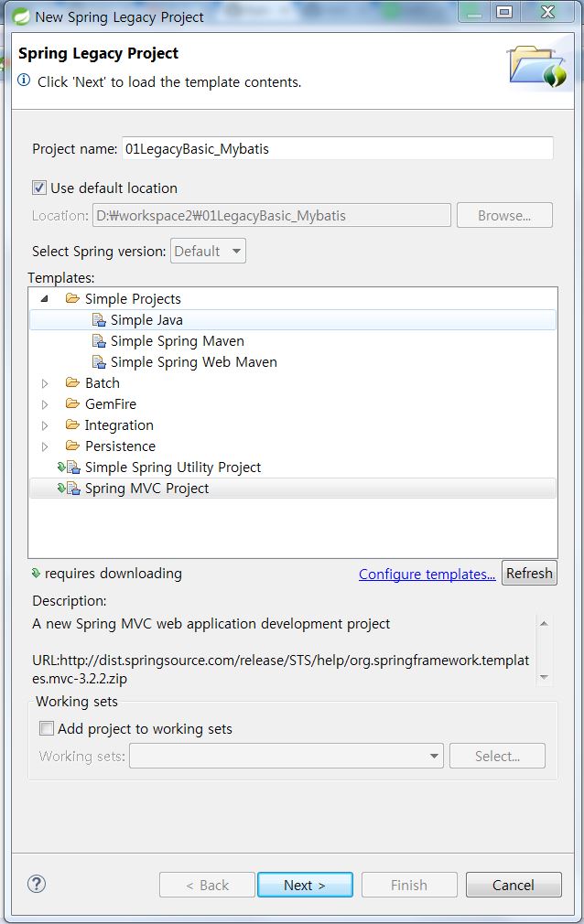Click the Spring leaf icon in title bar
Screen dimensions: 584x924
tap(20, 16)
